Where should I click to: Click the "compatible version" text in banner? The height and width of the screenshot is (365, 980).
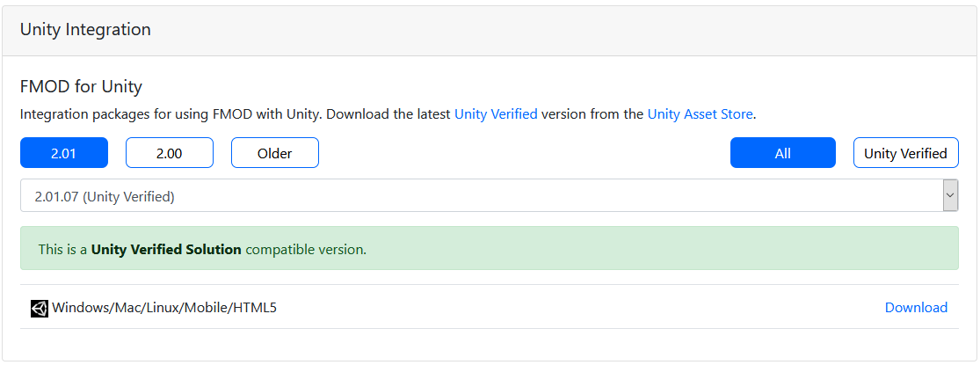(306, 250)
